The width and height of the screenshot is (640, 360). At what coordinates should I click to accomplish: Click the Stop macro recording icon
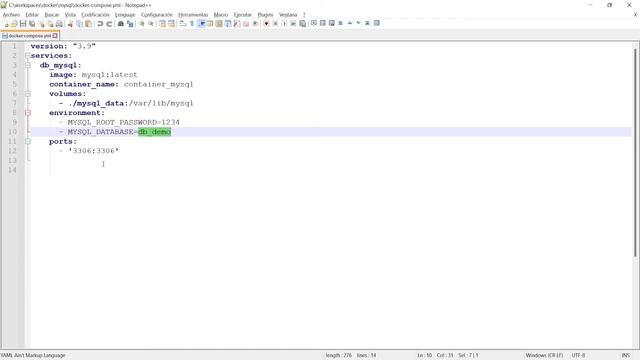275,24
